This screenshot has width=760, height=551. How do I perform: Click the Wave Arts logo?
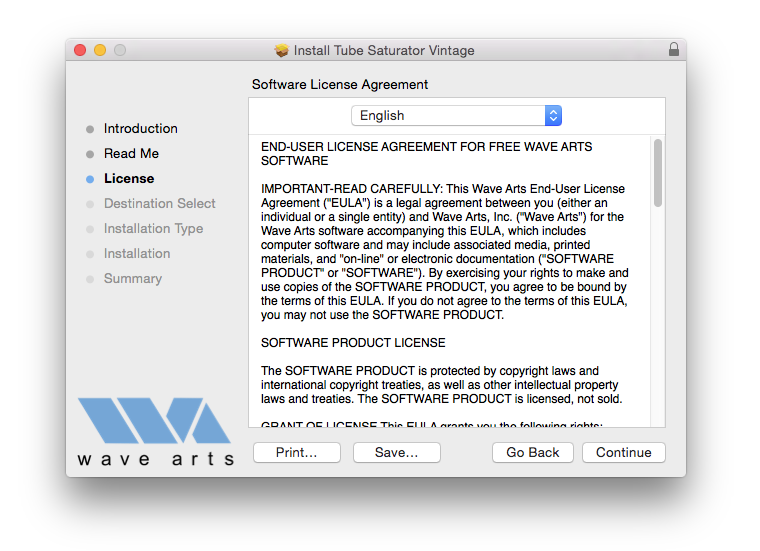coord(155,431)
